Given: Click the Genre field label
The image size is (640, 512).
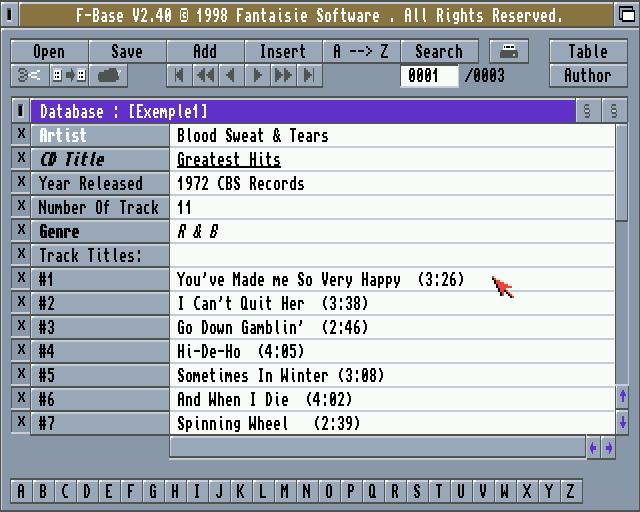Looking at the screenshot, I should click(x=100, y=232).
